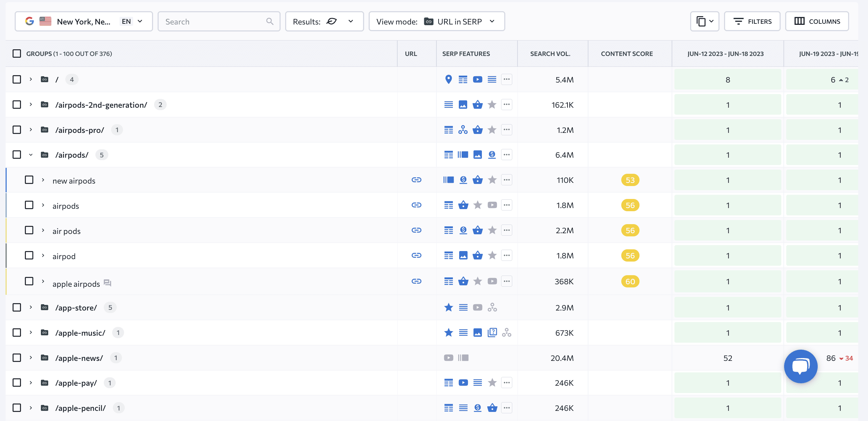Open URL link for air pods keyword
This screenshot has width=868, height=421.
[416, 230]
